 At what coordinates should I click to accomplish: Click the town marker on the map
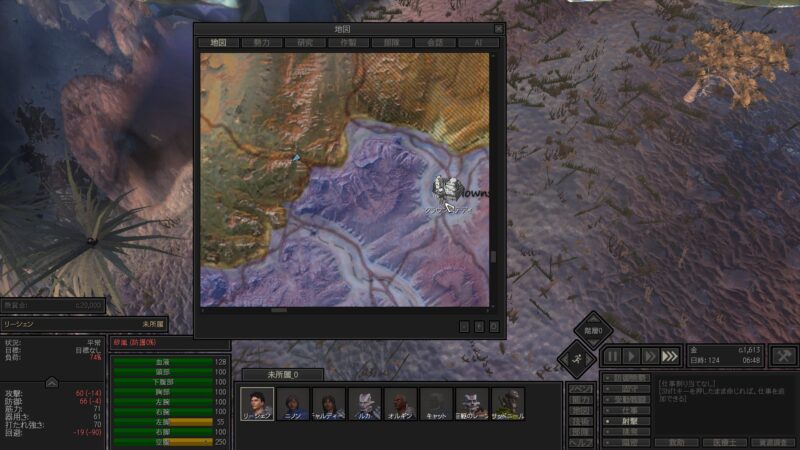(447, 190)
